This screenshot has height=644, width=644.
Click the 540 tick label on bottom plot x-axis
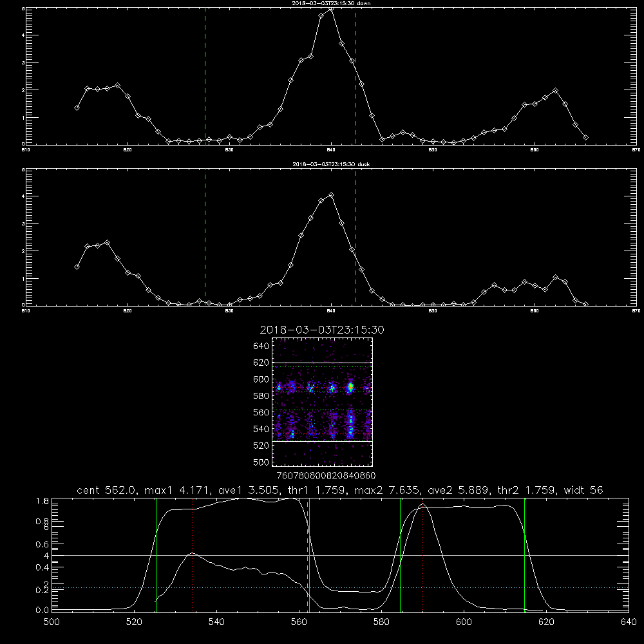[x=216, y=622]
